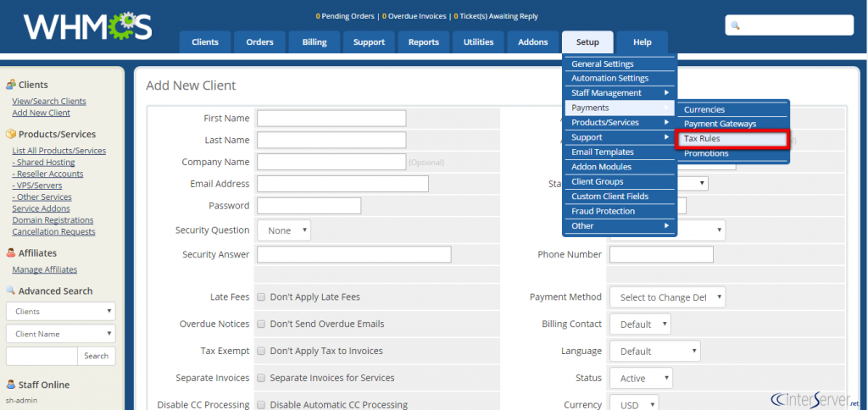Image resolution: width=868 pixels, height=410 pixels.
Task: Select Tax Rules in Payments submenu
Action: click(x=732, y=139)
